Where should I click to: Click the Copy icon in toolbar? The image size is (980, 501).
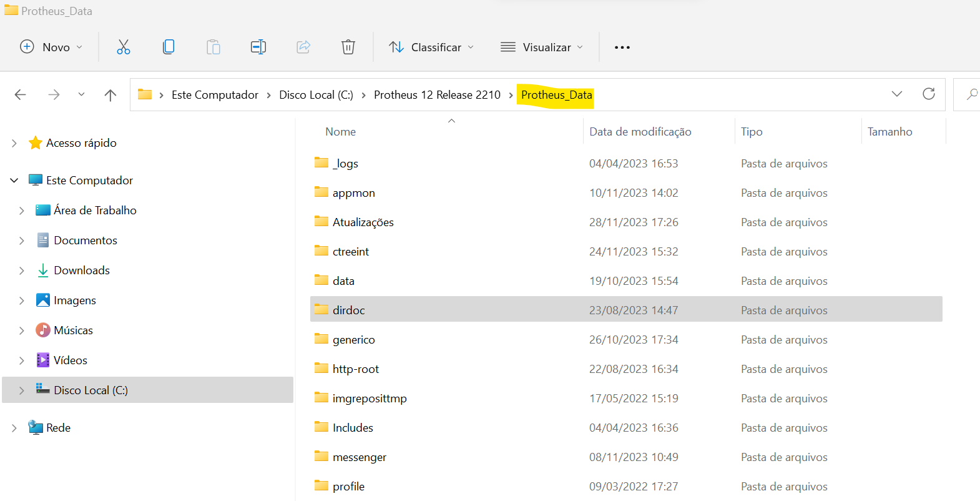point(169,47)
